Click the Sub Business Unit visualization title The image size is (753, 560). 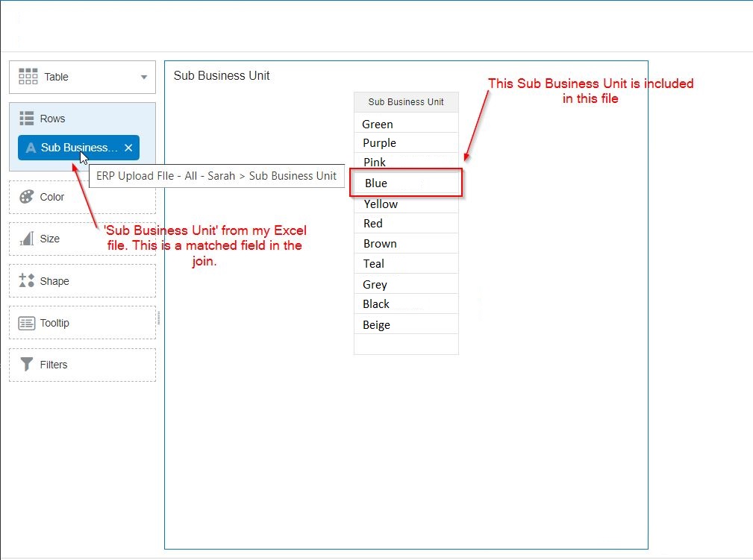(222, 76)
